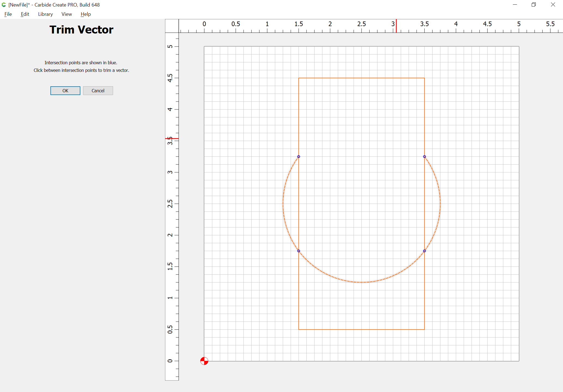Click the top-right blue intersection point
563x392 pixels.
(424, 157)
